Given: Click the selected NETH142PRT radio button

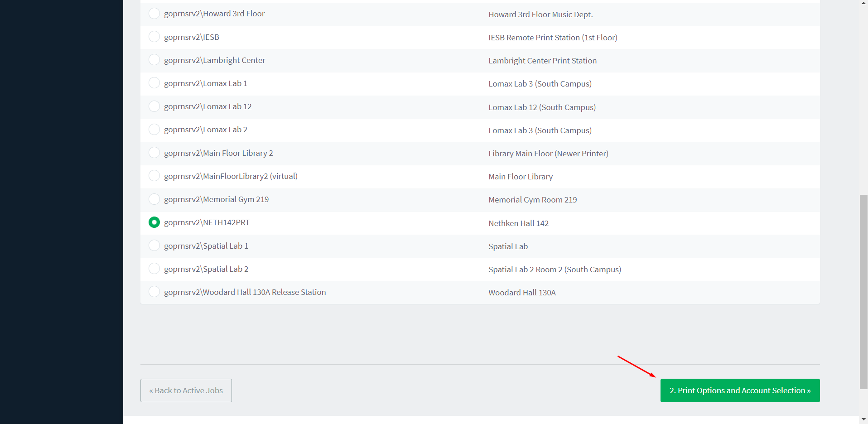Looking at the screenshot, I should coord(154,222).
